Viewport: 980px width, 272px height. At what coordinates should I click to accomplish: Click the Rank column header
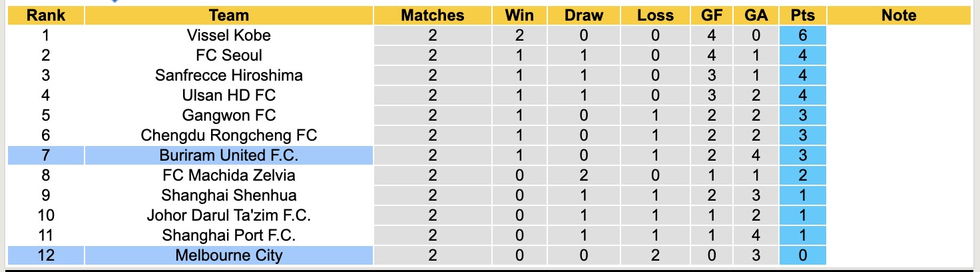point(45,15)
